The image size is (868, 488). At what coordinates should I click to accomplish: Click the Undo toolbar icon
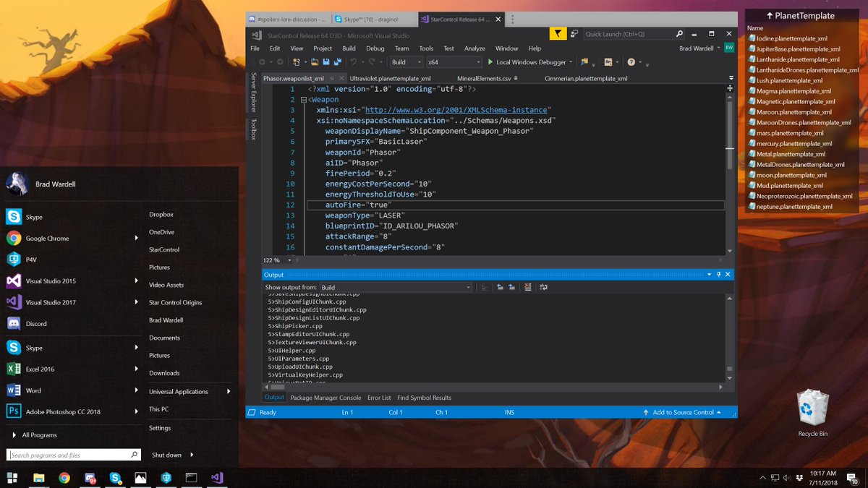[x=354, y=62]
